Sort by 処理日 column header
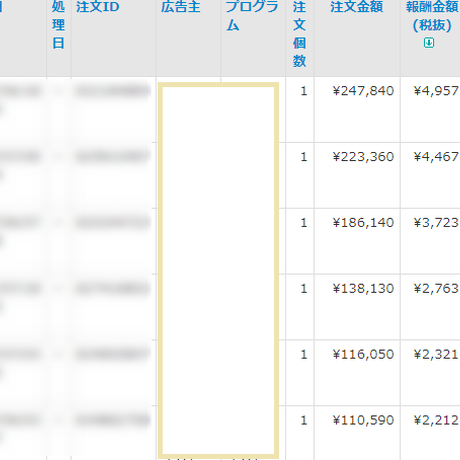Viewport: 460px width, 460px height. pyautogui.click(x=58, y=25)
